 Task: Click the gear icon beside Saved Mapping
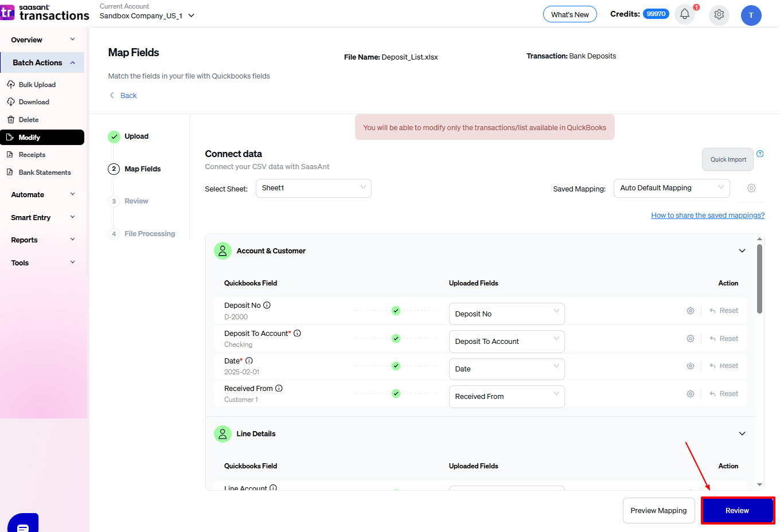point(751,188)
